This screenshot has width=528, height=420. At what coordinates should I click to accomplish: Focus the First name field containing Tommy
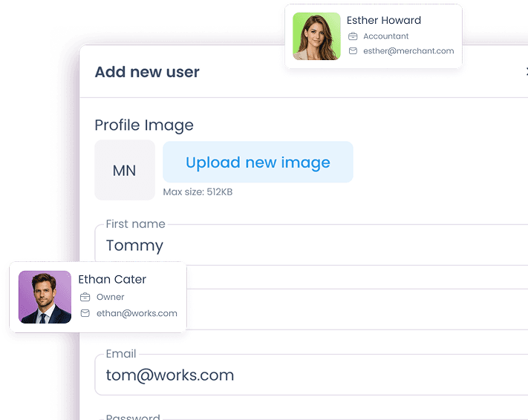click(311, 245)
